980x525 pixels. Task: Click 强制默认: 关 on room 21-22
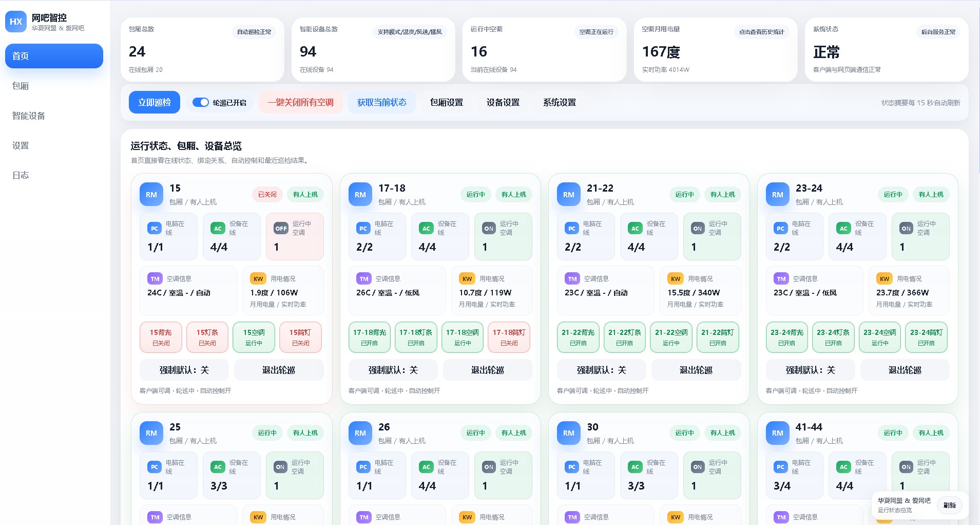click(602, 370)
